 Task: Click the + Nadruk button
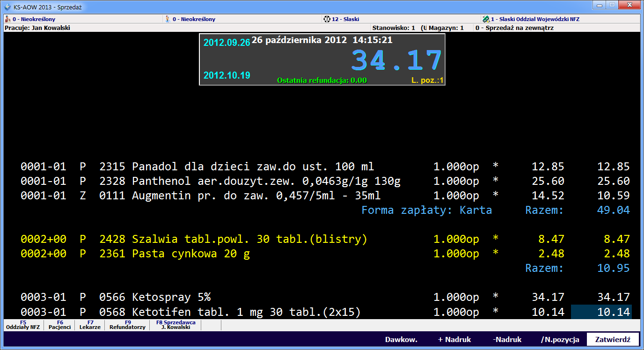pos(454,340)
